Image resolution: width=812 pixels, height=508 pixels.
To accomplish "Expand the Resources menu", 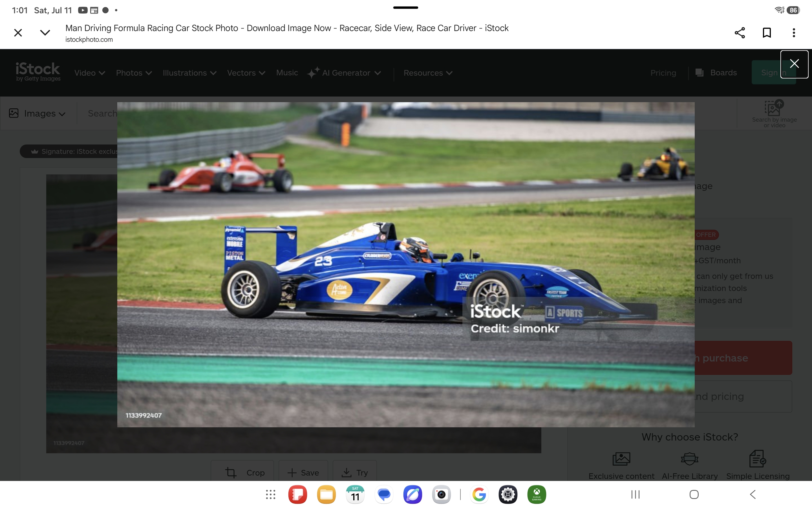I will point(428,73).
